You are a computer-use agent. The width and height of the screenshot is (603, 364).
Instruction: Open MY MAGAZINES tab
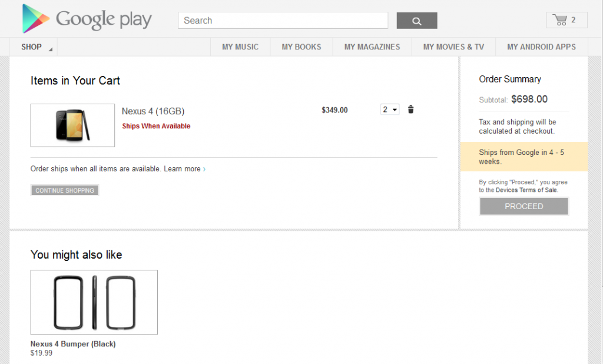point(372,47)
